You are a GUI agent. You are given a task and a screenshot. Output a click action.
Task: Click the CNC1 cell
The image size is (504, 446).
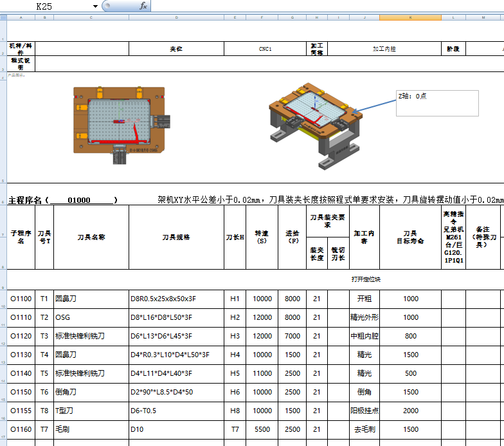click(265, 49)
